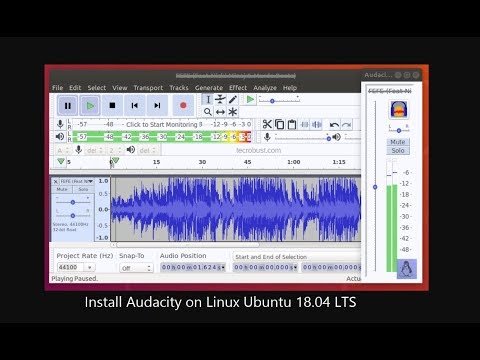Skip to the end of the track
The width and height of the screenshot is (480, 360).
[157, 106]
